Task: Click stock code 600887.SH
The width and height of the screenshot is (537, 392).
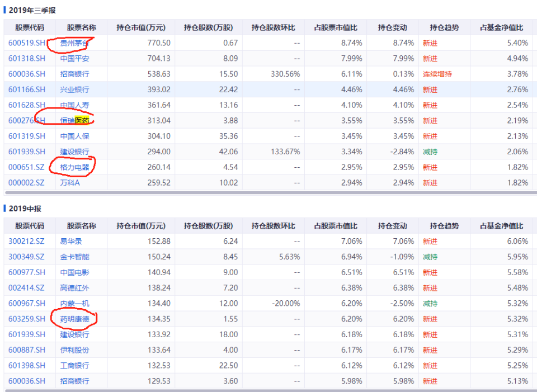Action: [27, 350]
